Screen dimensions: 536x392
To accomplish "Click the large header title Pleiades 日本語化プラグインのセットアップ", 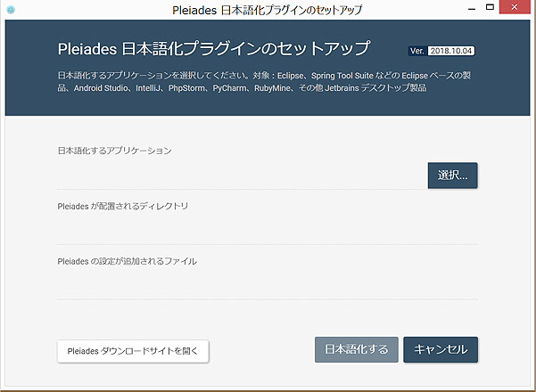I will point(213,48).
